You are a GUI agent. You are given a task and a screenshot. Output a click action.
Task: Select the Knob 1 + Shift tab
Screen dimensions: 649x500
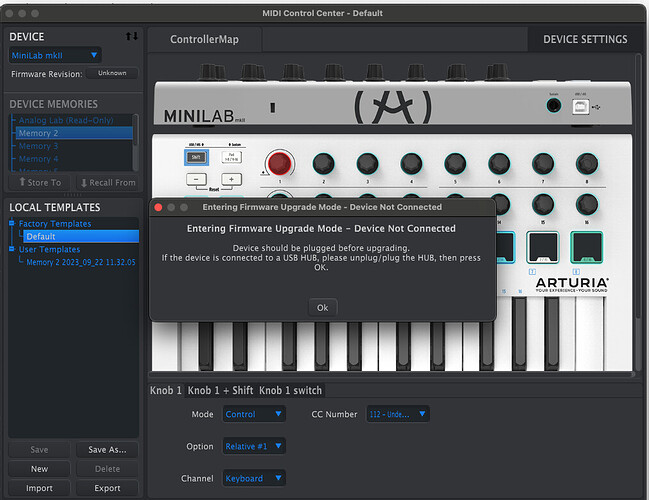pyautogui.click(x=220, y=390)
